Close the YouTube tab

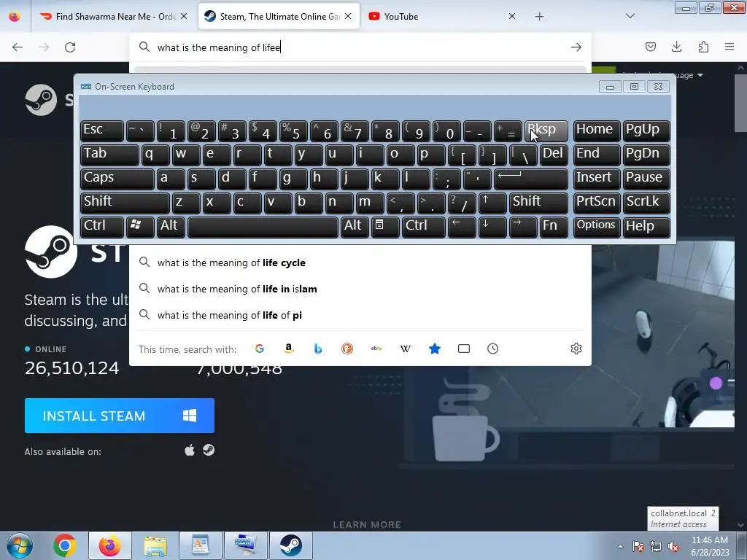[x=512, y=16]
